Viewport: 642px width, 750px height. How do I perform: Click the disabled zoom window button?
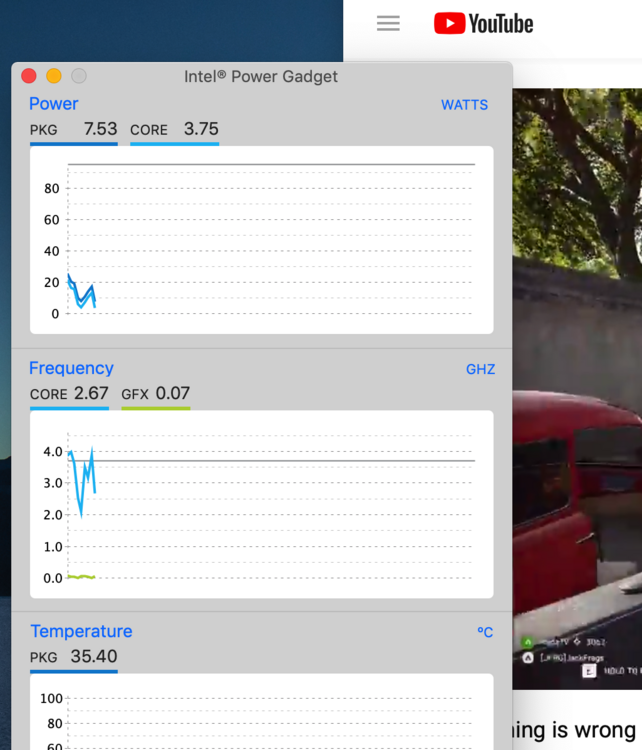(79, 76)
